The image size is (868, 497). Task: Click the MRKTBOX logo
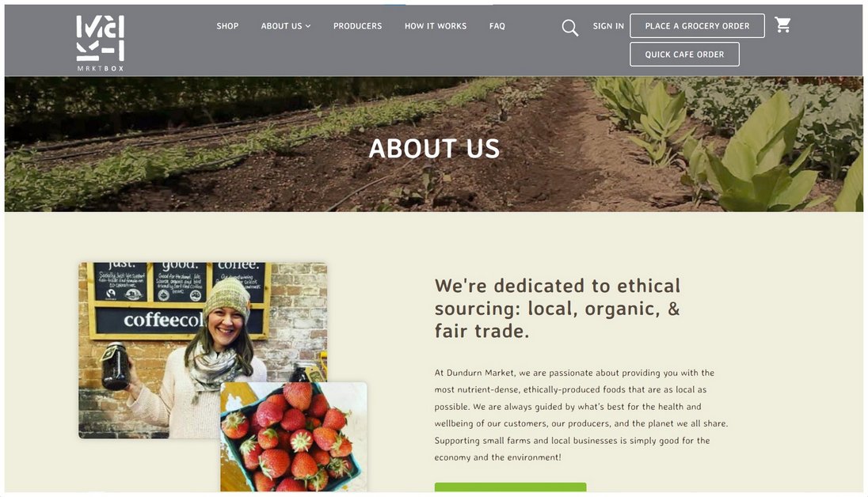(x=101, y=44)
